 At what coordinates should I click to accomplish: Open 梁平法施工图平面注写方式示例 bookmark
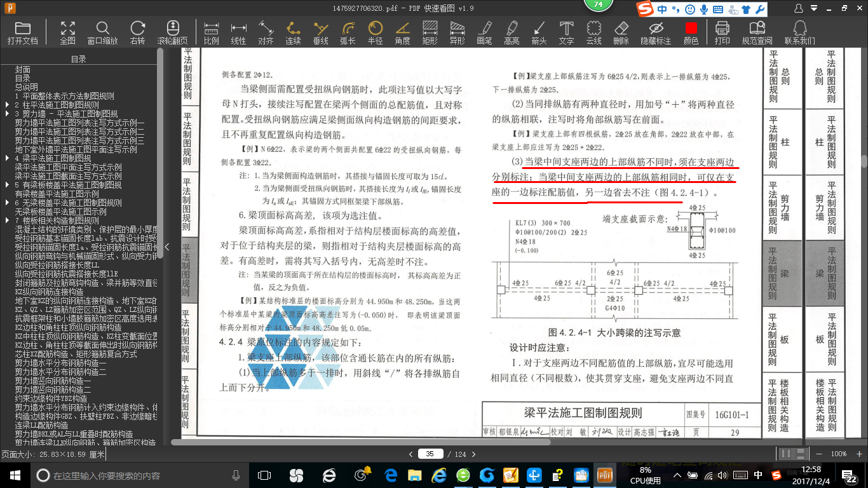pyautogui.click(x=69, y=167)
